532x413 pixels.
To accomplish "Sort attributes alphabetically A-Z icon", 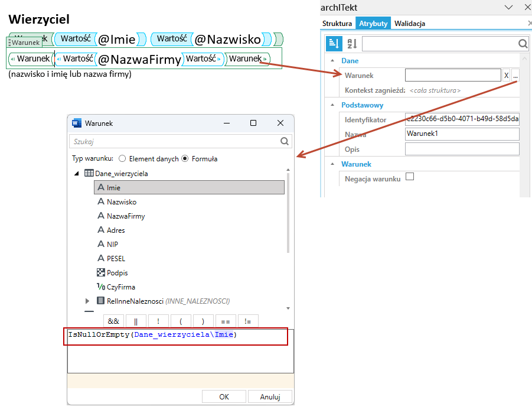I will point(352,44).
